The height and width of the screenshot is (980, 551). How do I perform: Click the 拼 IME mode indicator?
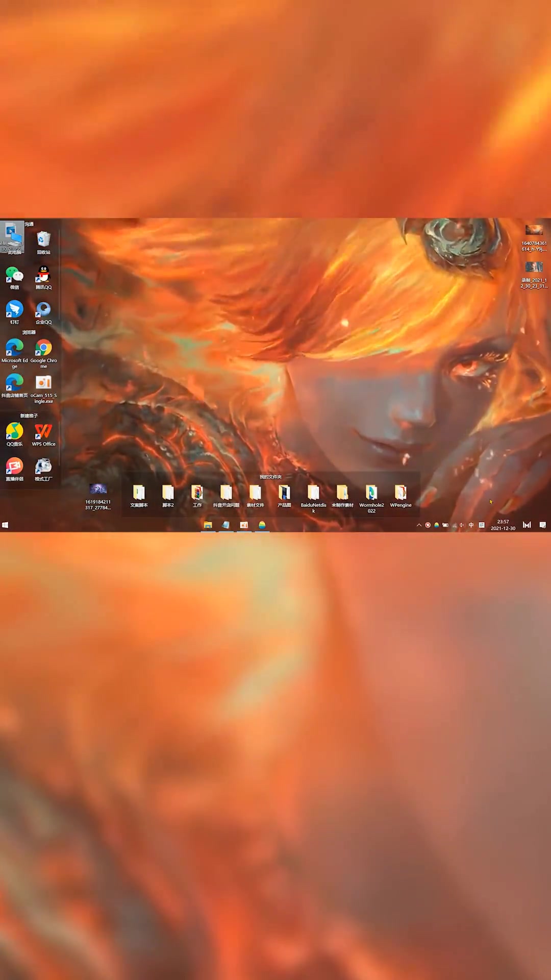[481, 525]
